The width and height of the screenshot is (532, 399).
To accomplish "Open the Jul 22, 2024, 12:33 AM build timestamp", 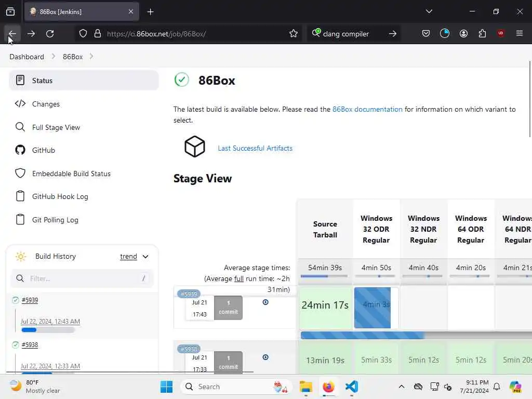I will coord(50,366).
